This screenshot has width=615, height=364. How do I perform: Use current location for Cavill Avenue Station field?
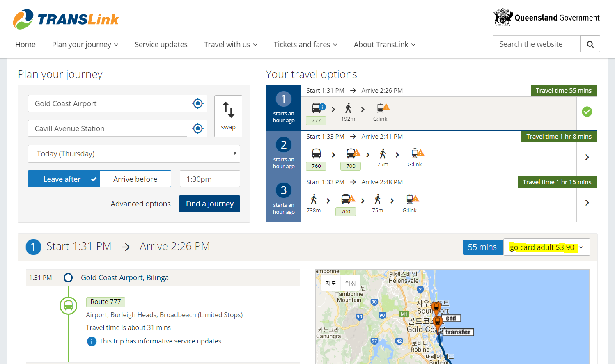pos(198,129)
